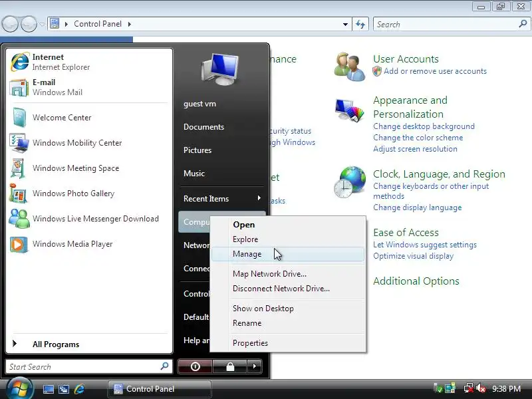Screen dimensions: 532x399
Task: Click the volume muted tray icon
Action: pos(481,388)
